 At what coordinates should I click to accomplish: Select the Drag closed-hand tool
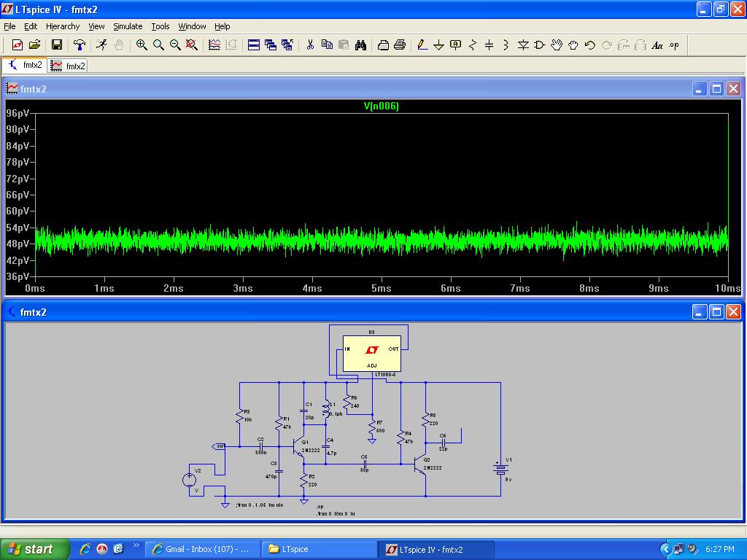coord(573,44)
